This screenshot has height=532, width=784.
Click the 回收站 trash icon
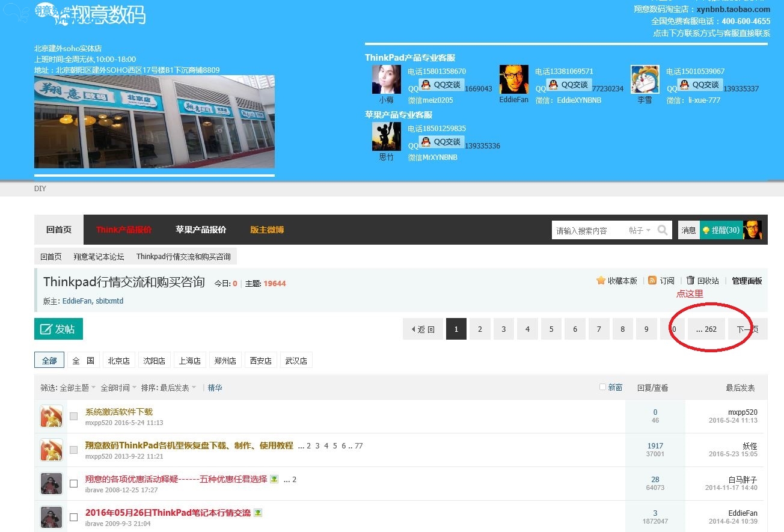pos(690,280)
